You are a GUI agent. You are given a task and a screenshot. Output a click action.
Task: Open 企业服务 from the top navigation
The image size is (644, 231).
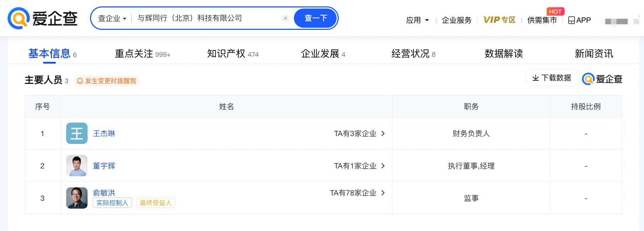[456, 20]
